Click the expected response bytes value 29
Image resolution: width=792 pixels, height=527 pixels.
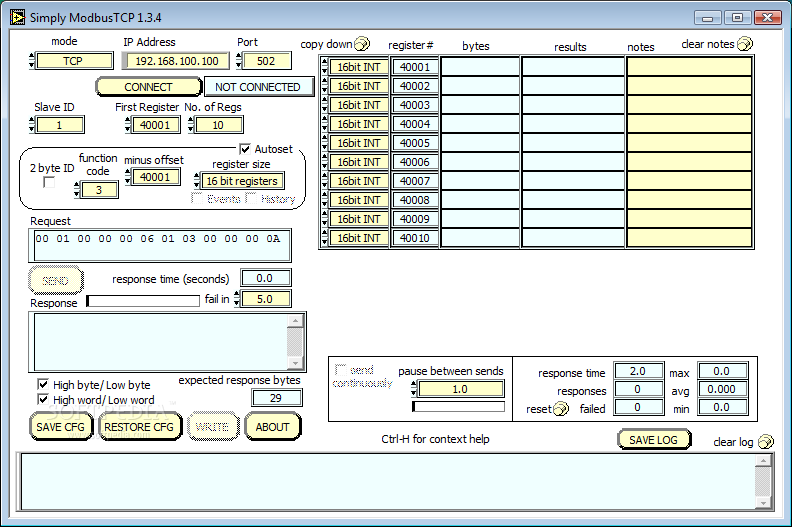point(276,398)
